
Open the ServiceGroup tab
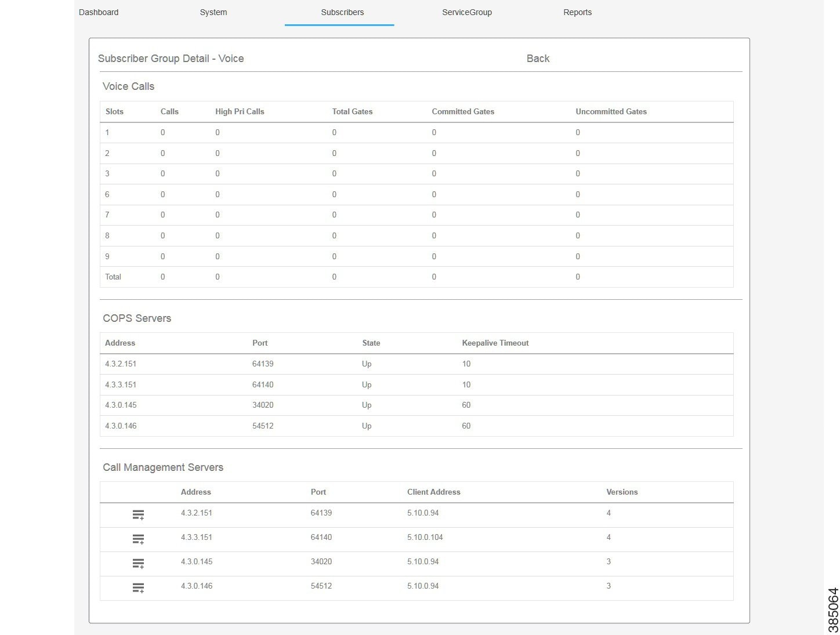pos(466,12)
